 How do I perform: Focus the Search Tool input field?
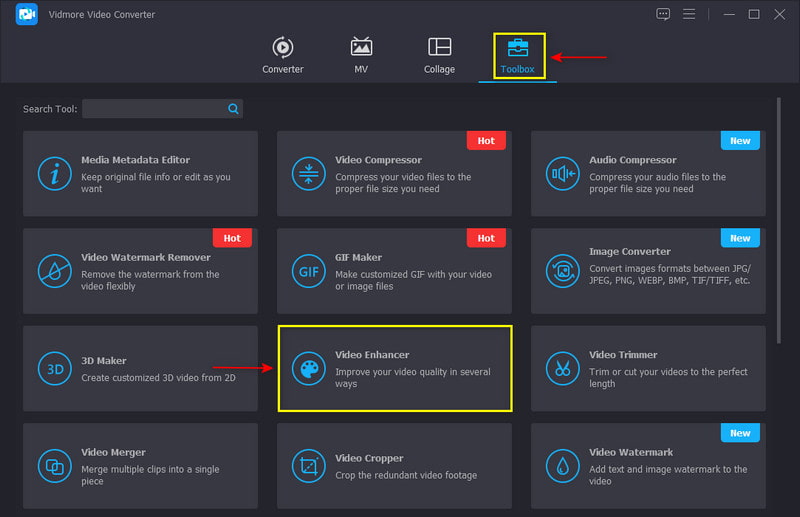pos(162,109)
